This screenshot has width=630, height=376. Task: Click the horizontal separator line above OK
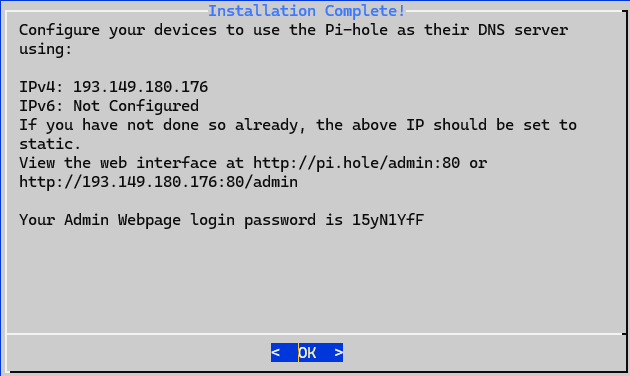click(x=315, y=333)
